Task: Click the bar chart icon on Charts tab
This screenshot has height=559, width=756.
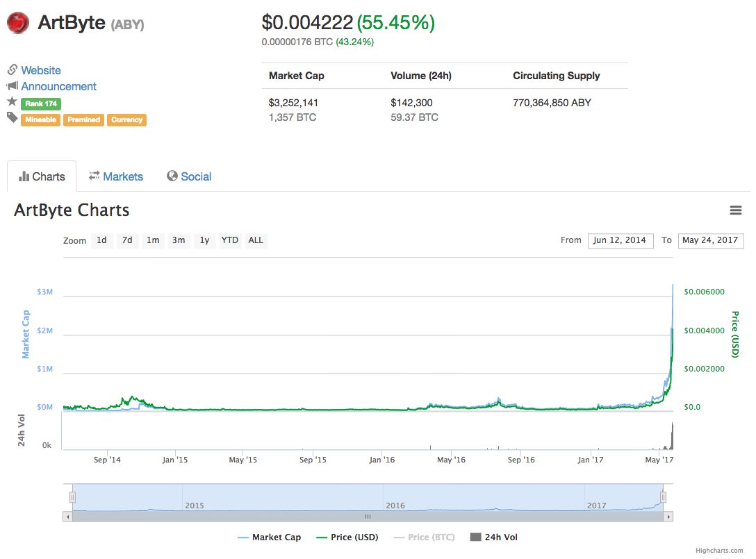Action: pos(24,176)
